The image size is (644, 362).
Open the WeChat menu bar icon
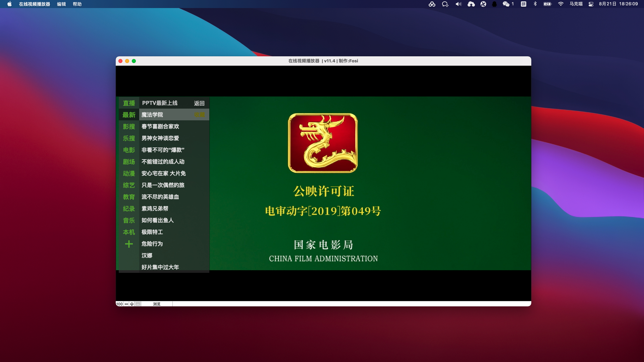pos(506,4)
